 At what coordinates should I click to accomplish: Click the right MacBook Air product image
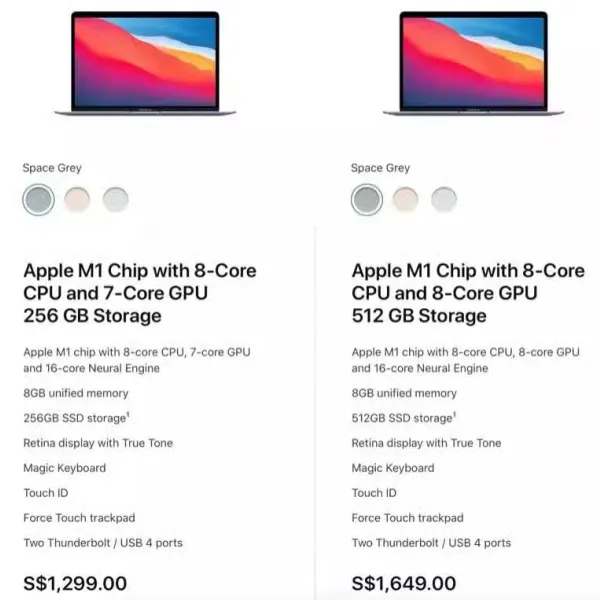[x=473, y=64]
